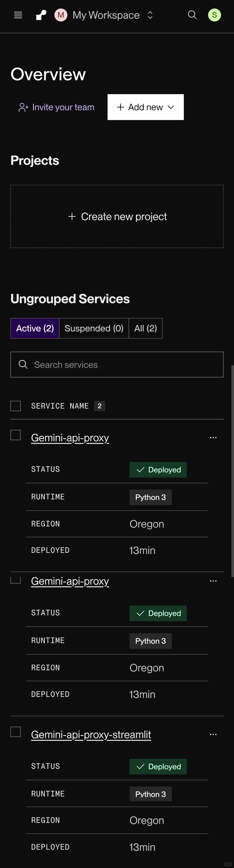This screenshot has height=868, width=234.
Task: Open the Gemini-api-proxy-streamlit service link
Action: (x=91, y=735)
